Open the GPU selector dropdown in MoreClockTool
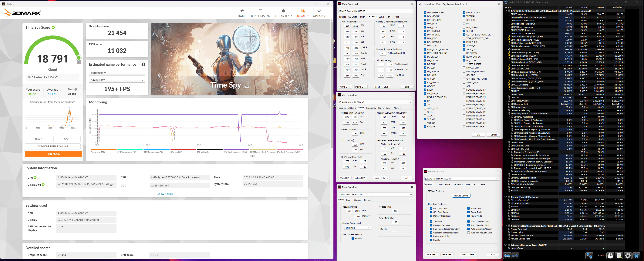This screenshot has width=644, height=261. (x=375, y=195)
